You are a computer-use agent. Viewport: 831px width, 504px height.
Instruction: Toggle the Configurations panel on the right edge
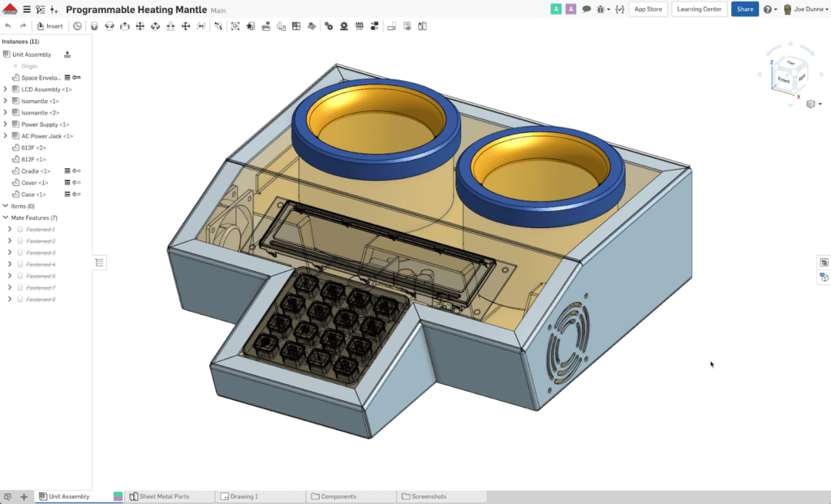(823, 261)
